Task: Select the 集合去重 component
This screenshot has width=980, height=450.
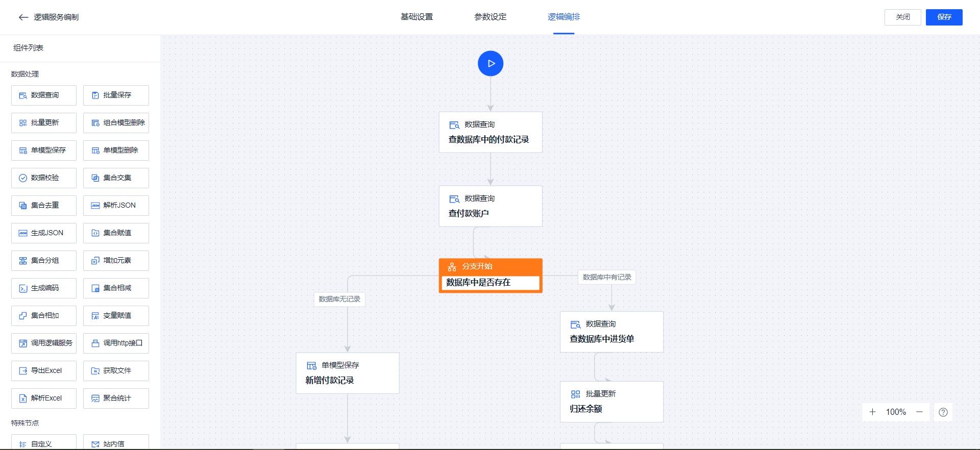Action: pos(44,206)
